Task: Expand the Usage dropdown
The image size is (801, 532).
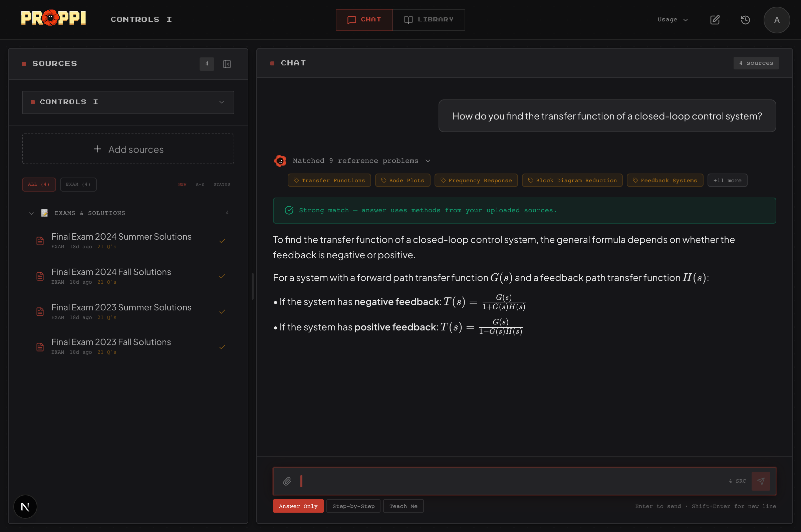Action: click(x=672, y=20)
